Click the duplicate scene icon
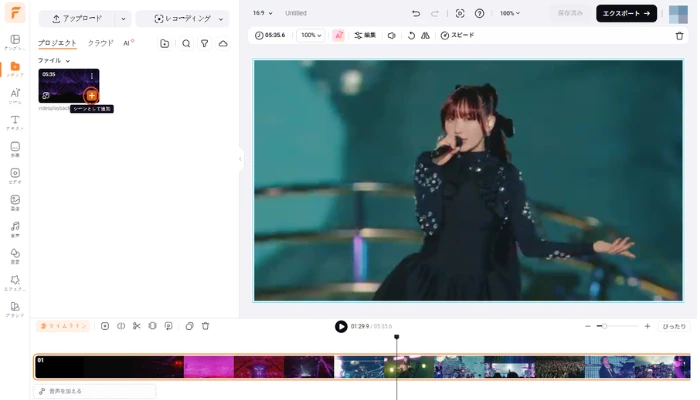The image size is (700, 400). (x=189, y=326)
